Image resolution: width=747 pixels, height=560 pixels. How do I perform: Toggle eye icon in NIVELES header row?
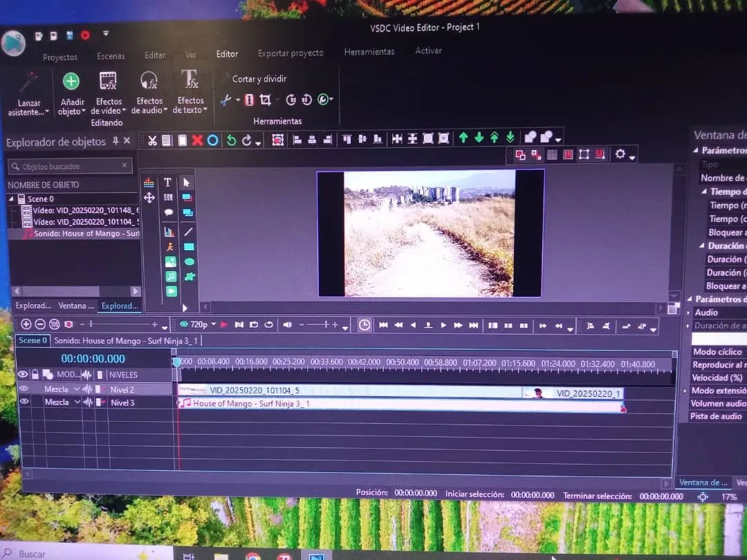tap(22, 374)
